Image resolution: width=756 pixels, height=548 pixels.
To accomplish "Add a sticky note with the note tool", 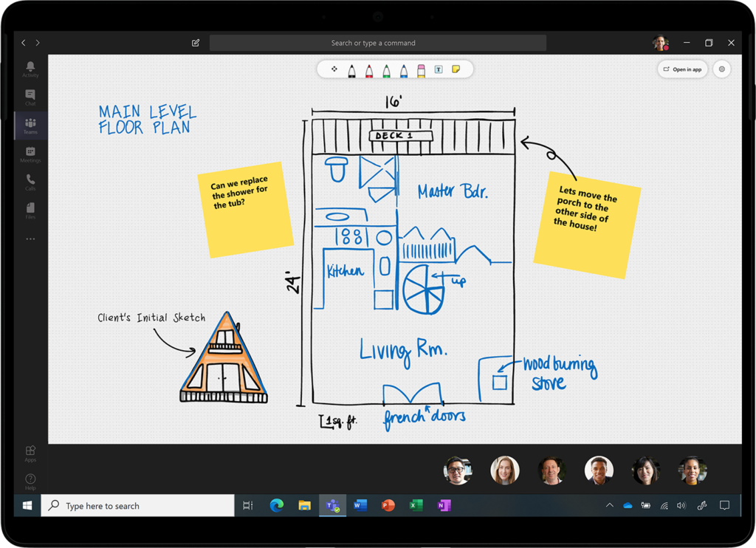I will [x=456, y=69].
